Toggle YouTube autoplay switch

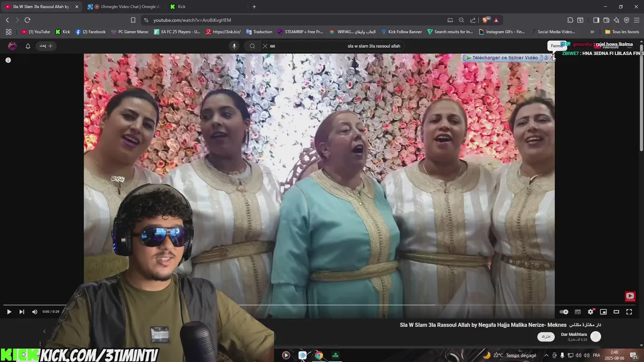(x=564, y=312)
